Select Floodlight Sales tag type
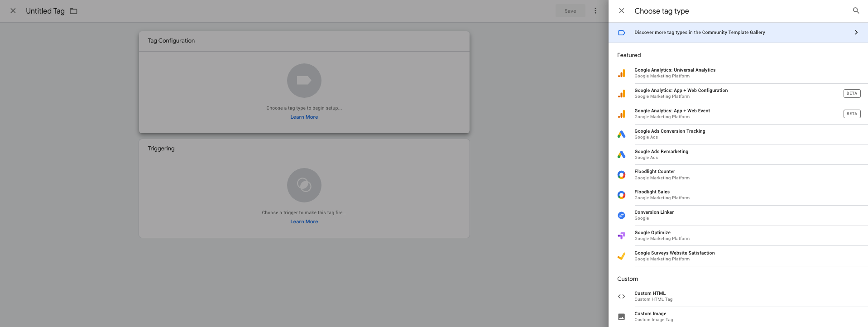This screenshot has width=868, height=327. point(738,195)
